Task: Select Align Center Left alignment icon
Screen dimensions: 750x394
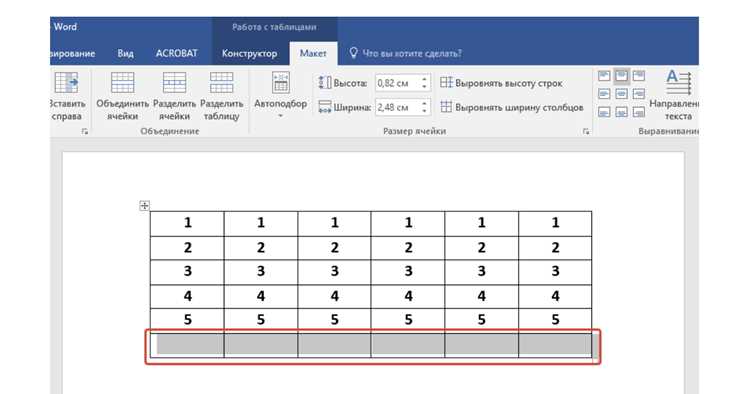Action: coord(604,94)
